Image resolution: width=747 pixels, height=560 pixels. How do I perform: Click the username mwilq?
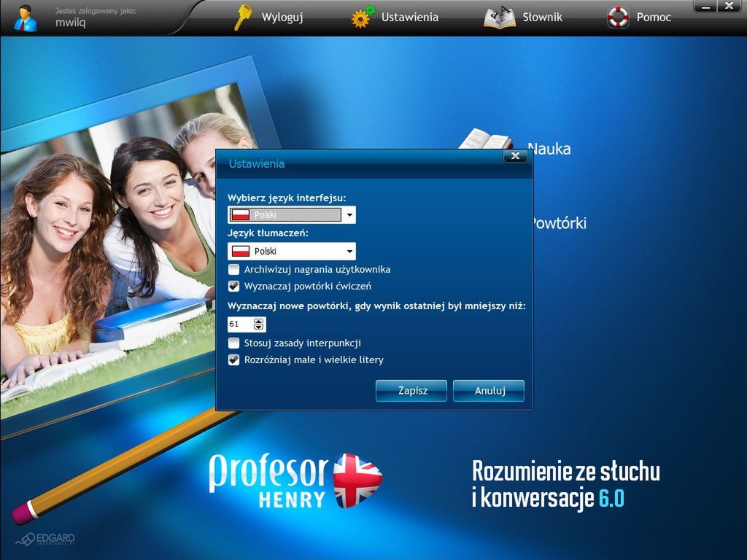(71, 23)
